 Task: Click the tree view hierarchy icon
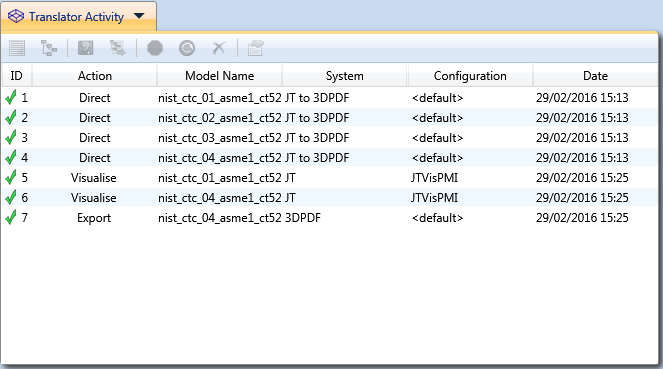click(49, 48)
